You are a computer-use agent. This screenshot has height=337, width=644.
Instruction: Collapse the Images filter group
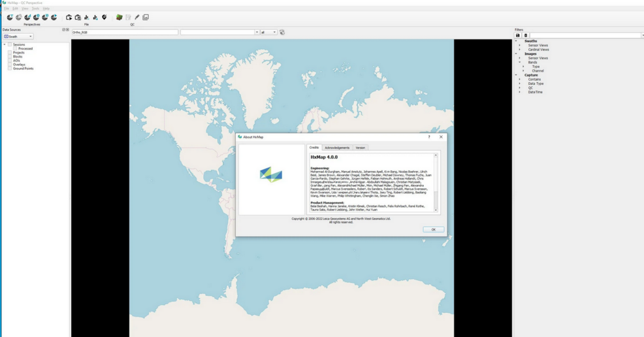click(516, 54)
